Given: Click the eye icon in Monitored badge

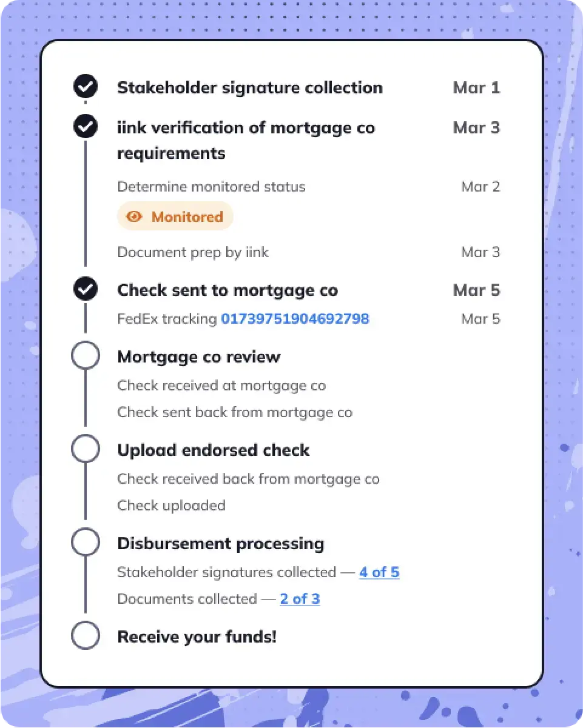Looking at the screenshot, I should 134,216.
